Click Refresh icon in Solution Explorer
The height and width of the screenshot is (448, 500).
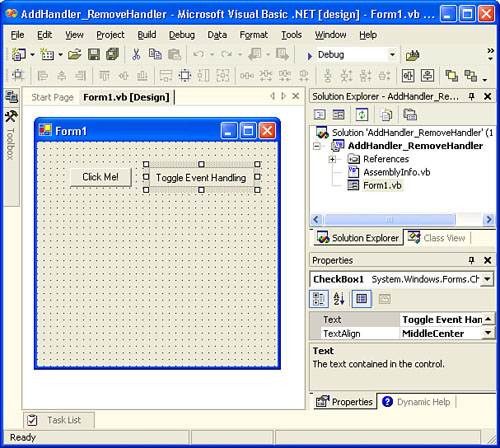[362, 115]
